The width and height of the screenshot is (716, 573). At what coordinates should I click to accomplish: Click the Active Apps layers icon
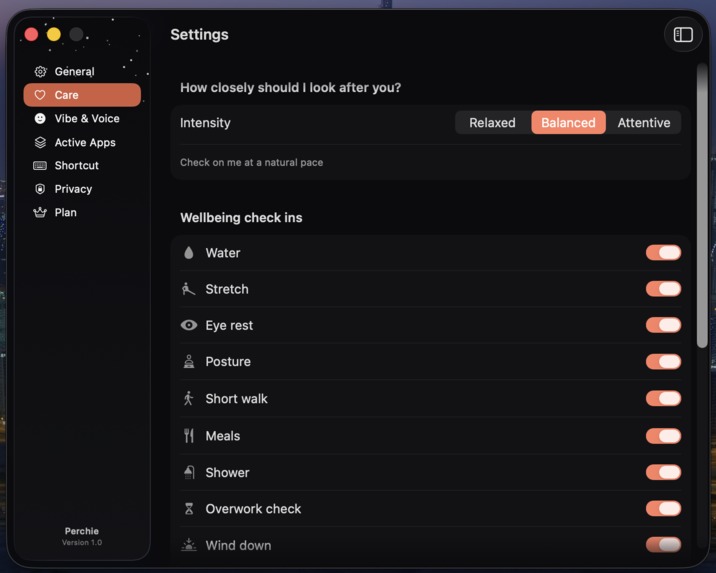tap(40, 142)
